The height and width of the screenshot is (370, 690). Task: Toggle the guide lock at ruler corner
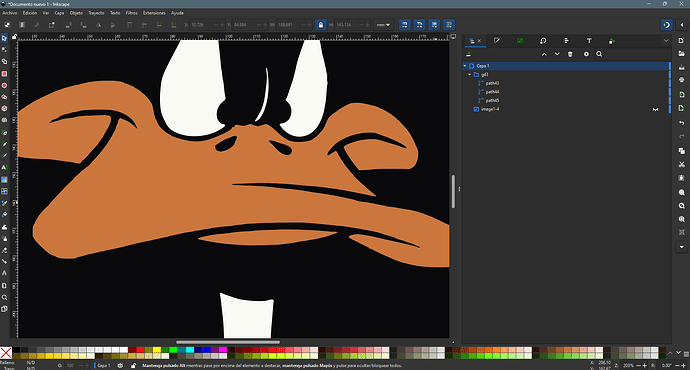point(14,37)
